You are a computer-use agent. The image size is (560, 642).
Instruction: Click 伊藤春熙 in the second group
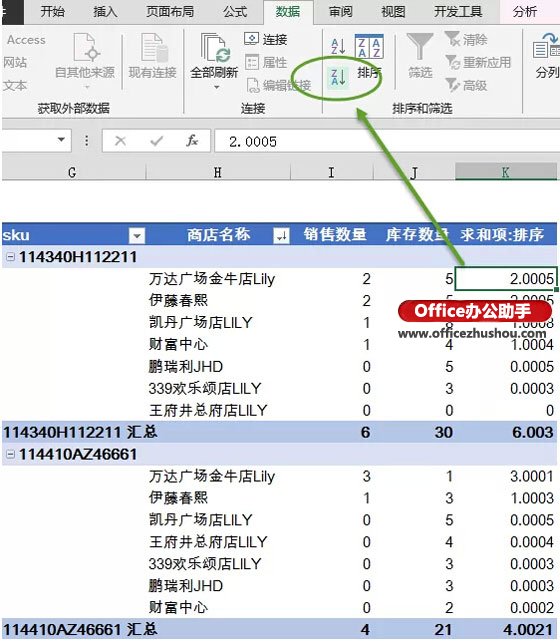pos(178,498)
